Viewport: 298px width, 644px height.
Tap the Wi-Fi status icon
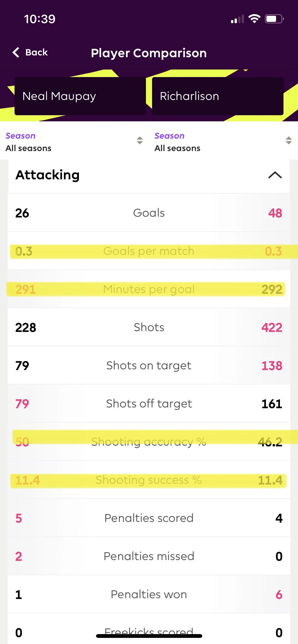coord(254,19)
